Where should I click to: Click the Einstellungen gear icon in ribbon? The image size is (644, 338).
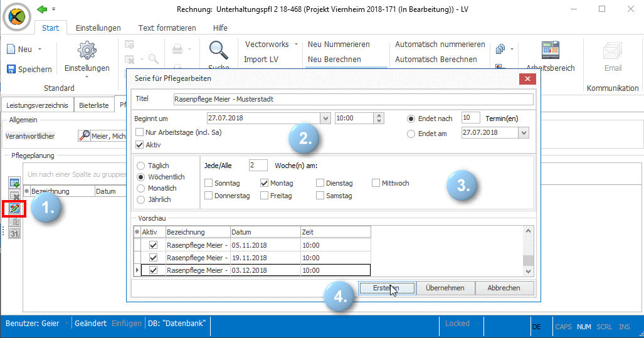(x=87, y=51)
